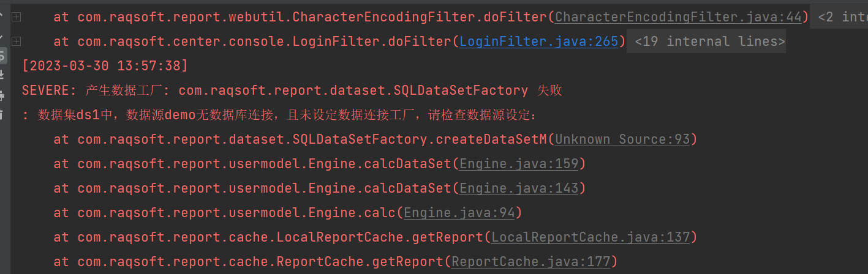Screen dimensions: 868x274
Task: Toggle the soft-wrap console icon
Action: point(2,56)
